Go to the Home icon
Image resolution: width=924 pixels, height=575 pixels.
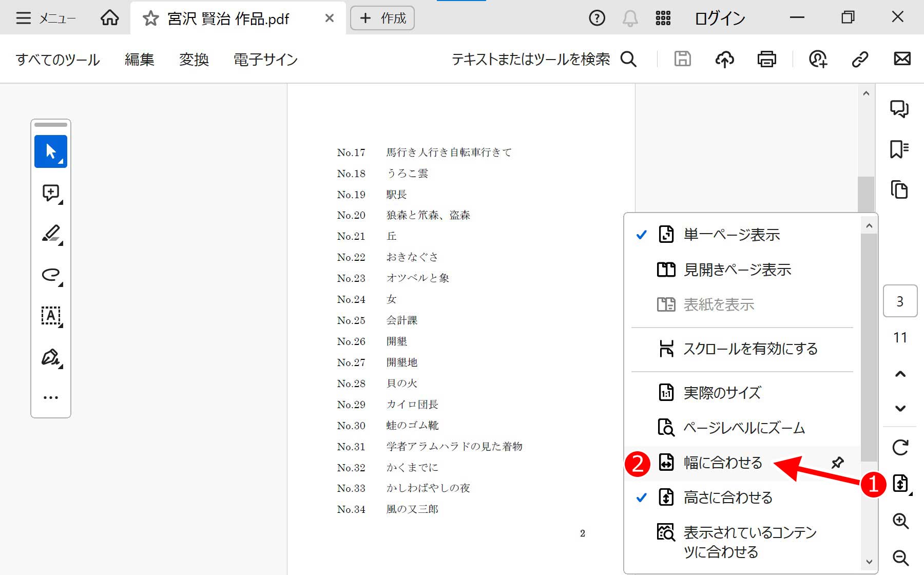(x=109, y=18)
